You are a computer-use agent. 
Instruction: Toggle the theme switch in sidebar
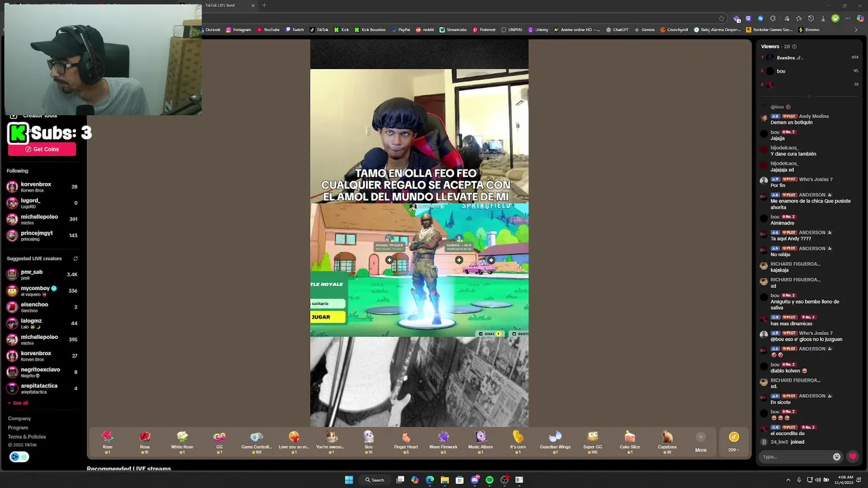19,457
